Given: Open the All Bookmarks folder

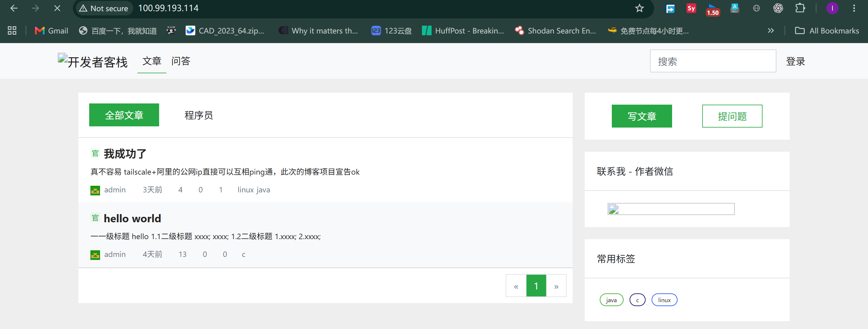Looking at the screenshot, I should 827,31.
